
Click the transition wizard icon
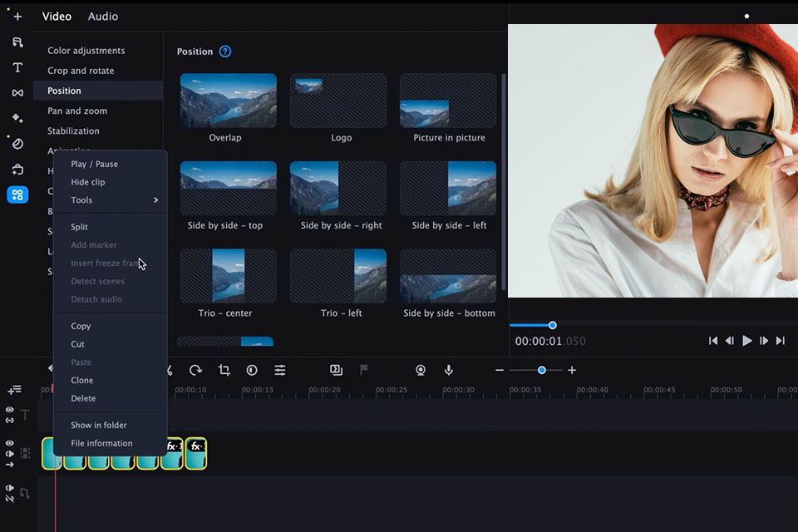click(x=336, y=370)
